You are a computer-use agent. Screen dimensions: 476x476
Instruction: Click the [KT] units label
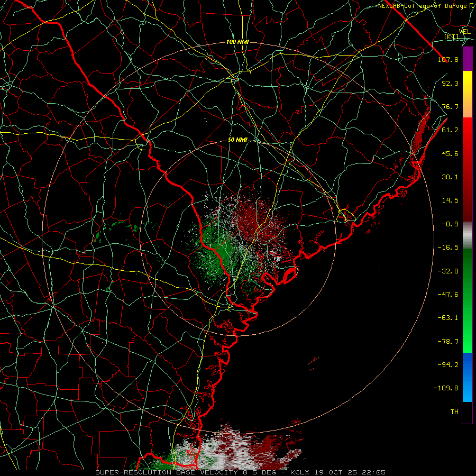pos(452,37)
